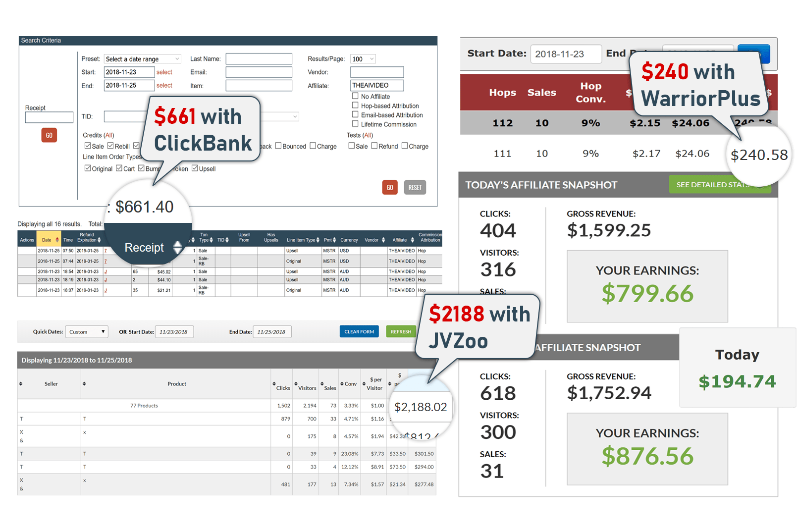Image resolution: width=797 pixels, height=532 pixels.
Task: Sort by TID column arrows
Action: (227, 240)
